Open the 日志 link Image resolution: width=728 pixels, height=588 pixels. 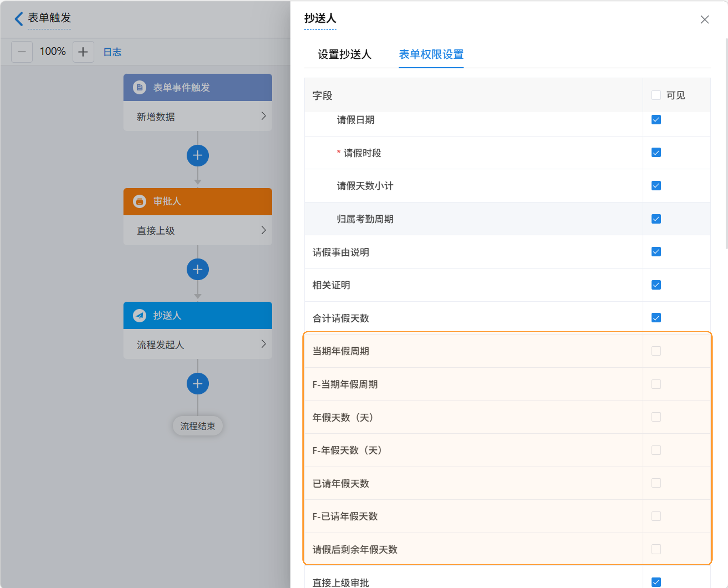pos(112,52)
